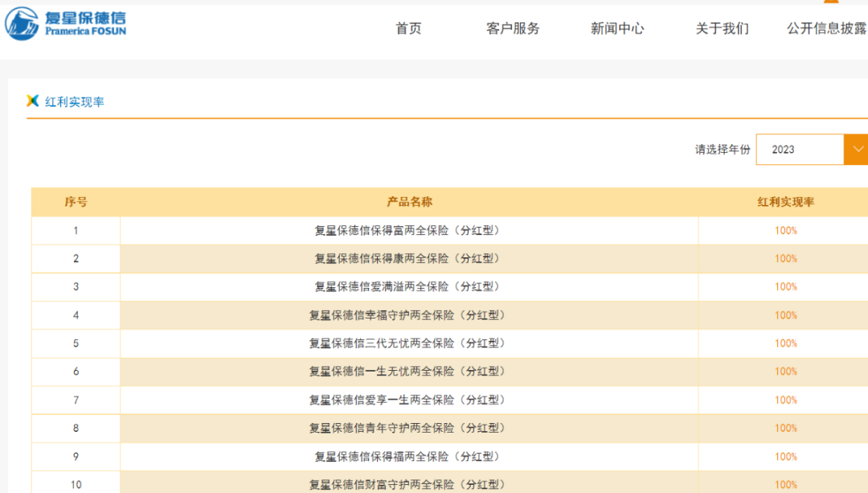868x493 pixels.
Task: Open the 首页 menu item
Action: 408,28
